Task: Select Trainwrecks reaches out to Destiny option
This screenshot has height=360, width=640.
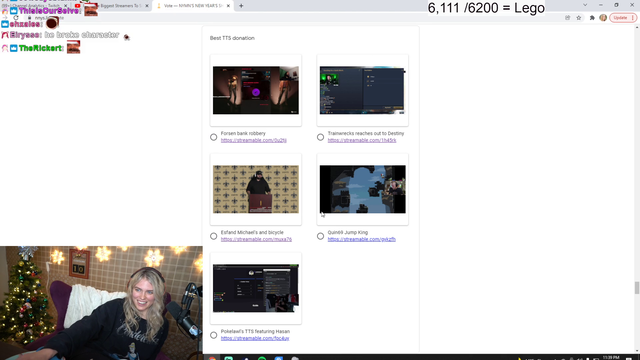Action: click(320, 137)
